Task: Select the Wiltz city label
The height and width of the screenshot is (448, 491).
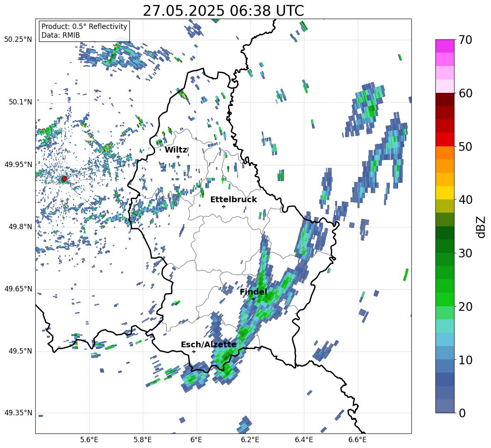Action: click(176, 150)
